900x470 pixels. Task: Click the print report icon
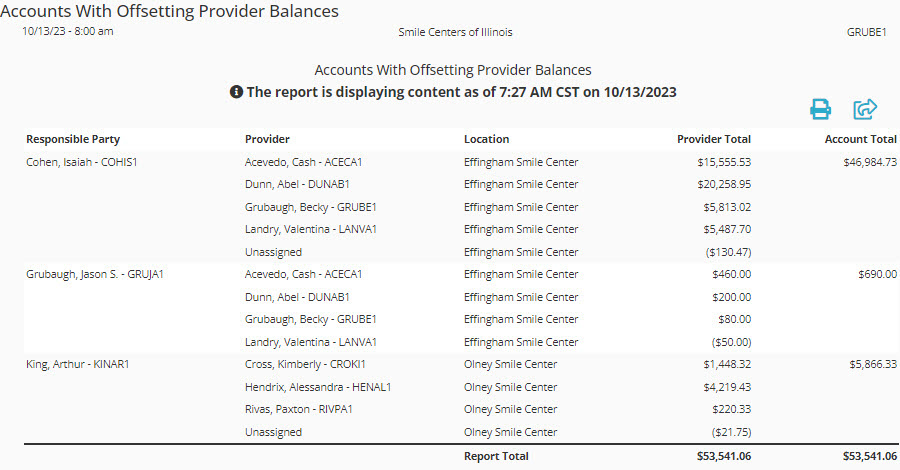(820, 108)
